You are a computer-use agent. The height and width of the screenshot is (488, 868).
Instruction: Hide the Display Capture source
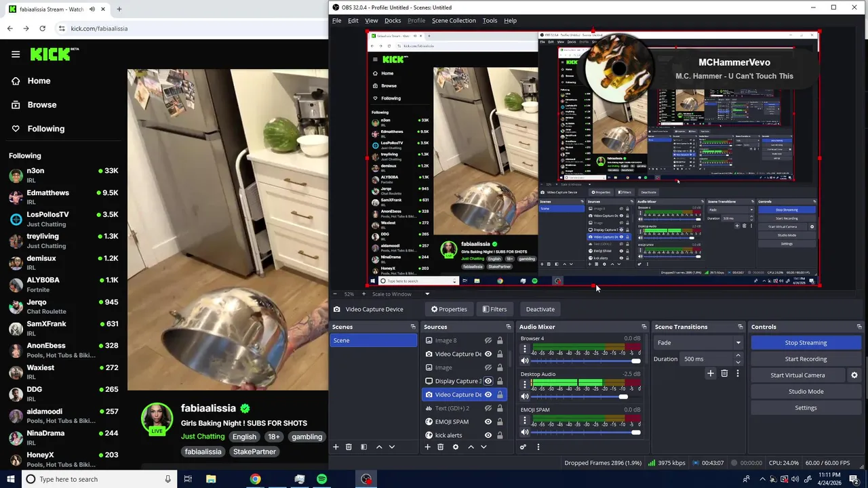pos(488,381)
